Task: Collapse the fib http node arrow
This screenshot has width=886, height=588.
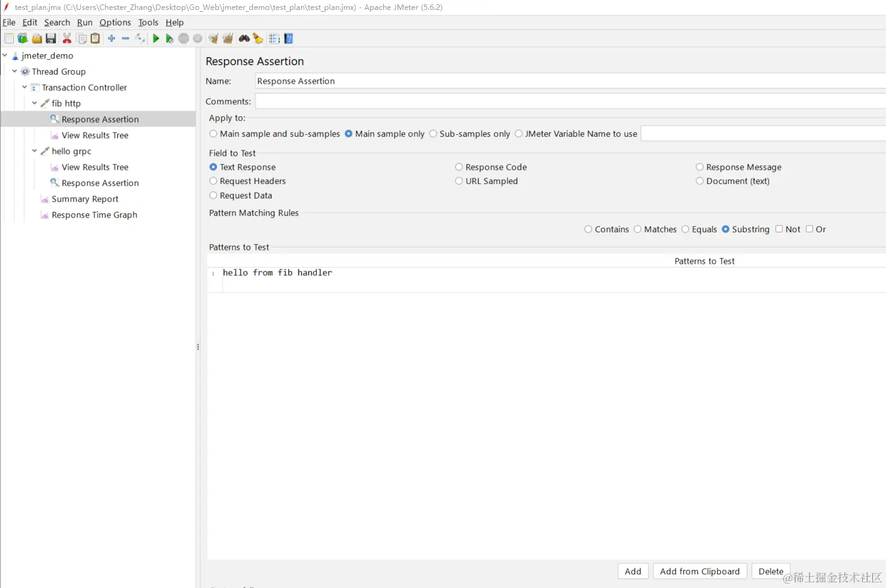Action: 34,103
